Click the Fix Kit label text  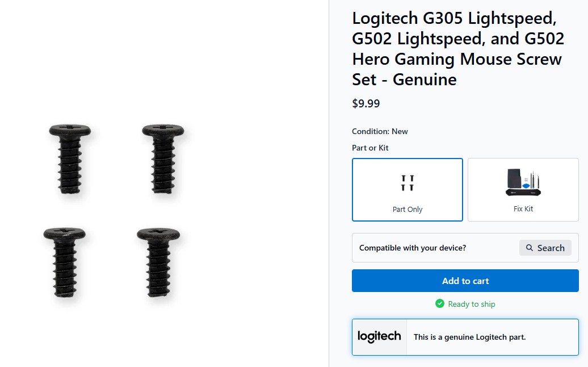[x=523, y=208]
